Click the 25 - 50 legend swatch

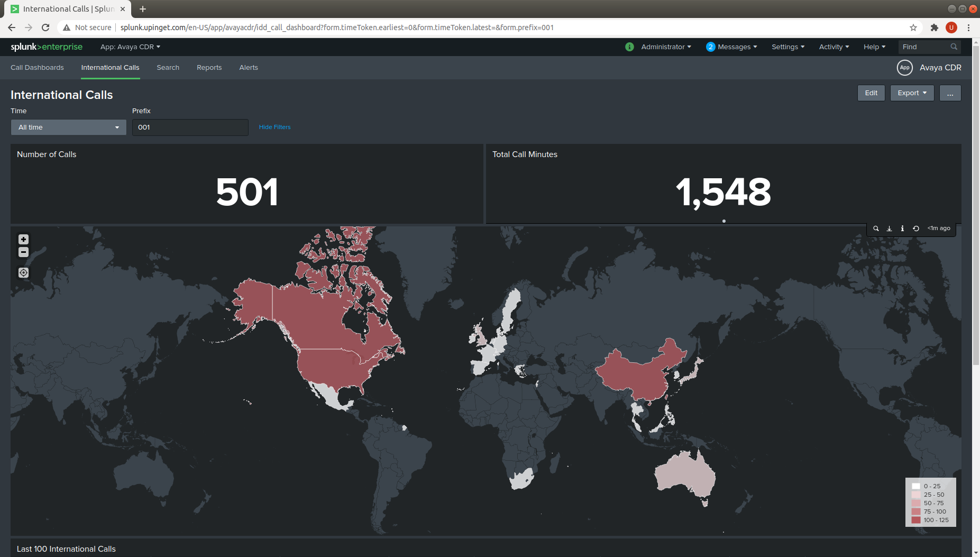click(916, 495)
